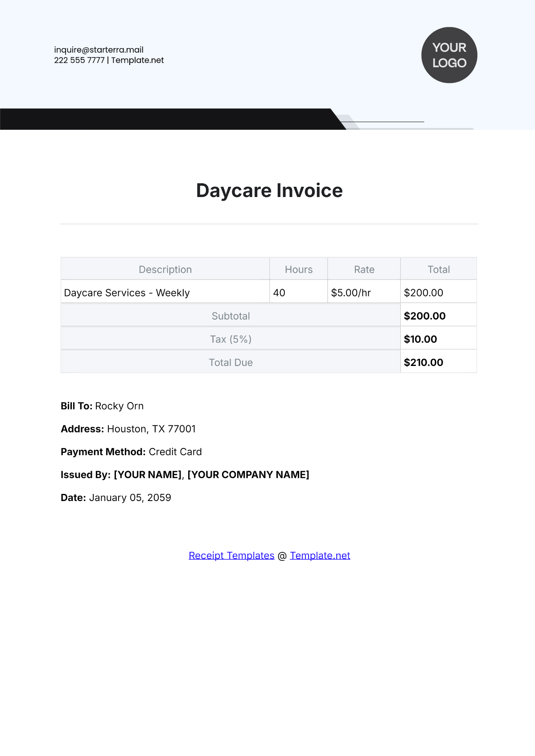The image size is (535, 756).
Task: Select the Description column header
Action: (x=165, y=269)
